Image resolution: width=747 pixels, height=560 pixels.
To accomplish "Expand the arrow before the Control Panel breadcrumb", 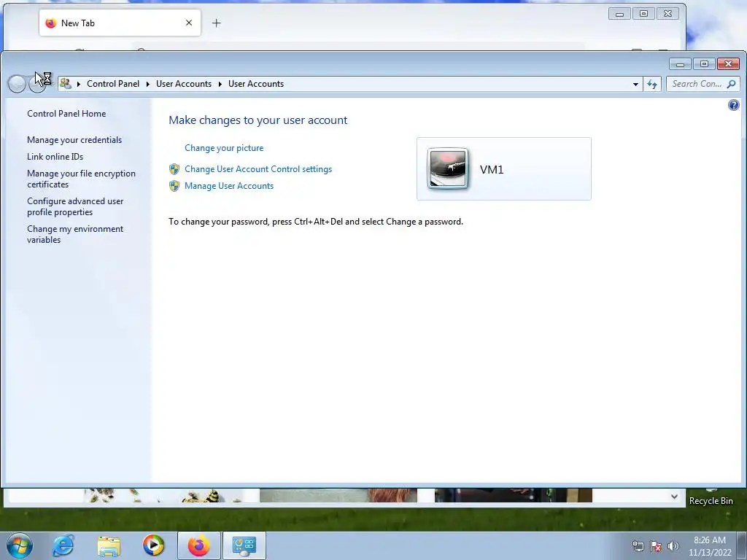I will [x=79, y=85].
